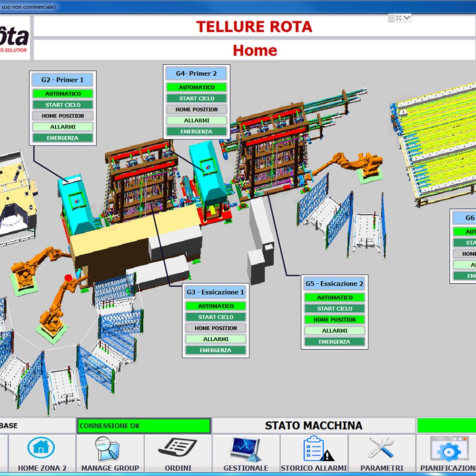Click the Rota logo in the corner
Viewport: 476px width, 476px height.
15,38
